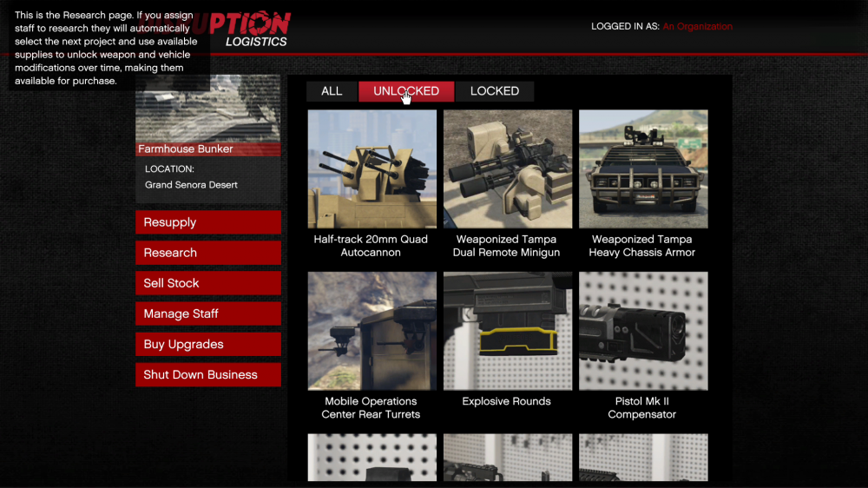Click the An Organization account name
The width and height of the screenshot is (868, 488).
coord(698,27)
